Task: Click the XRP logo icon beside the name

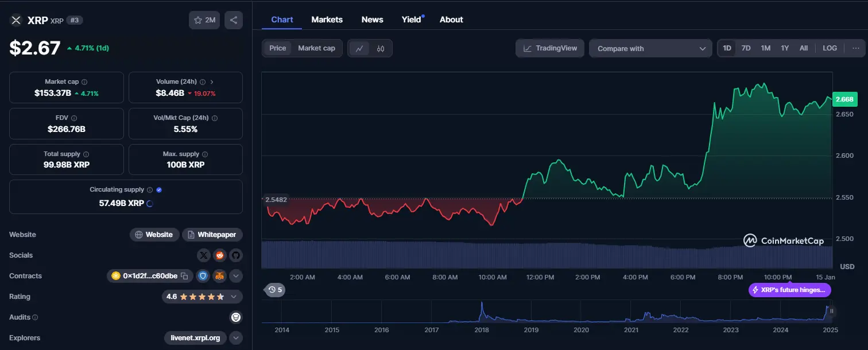Action: click(16, 20)
